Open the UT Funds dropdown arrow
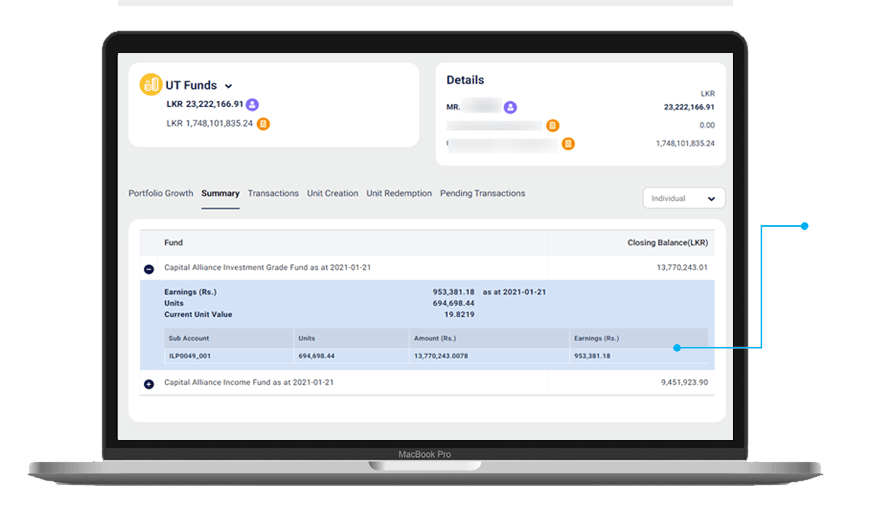This screenshot has width=880, height=515. point(228,86)
